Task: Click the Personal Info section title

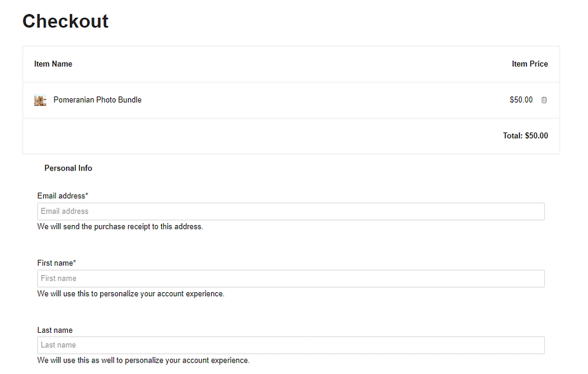Action: (69, 168)
